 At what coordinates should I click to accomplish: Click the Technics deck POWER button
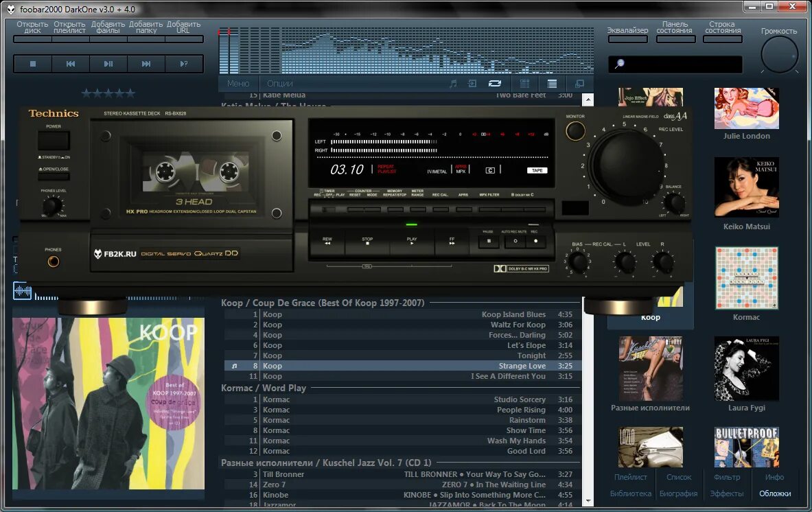[x=54, y=140]
